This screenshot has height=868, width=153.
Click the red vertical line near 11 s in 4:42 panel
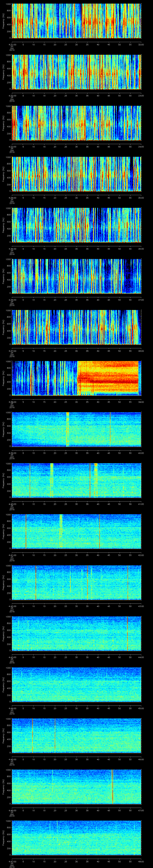click(x=36, y=582)
